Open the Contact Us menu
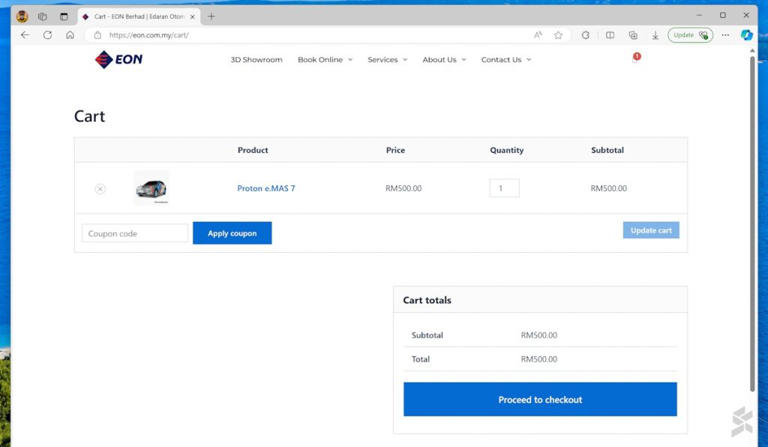Screen dimensions: 768x447 click(x=501, y=60)
